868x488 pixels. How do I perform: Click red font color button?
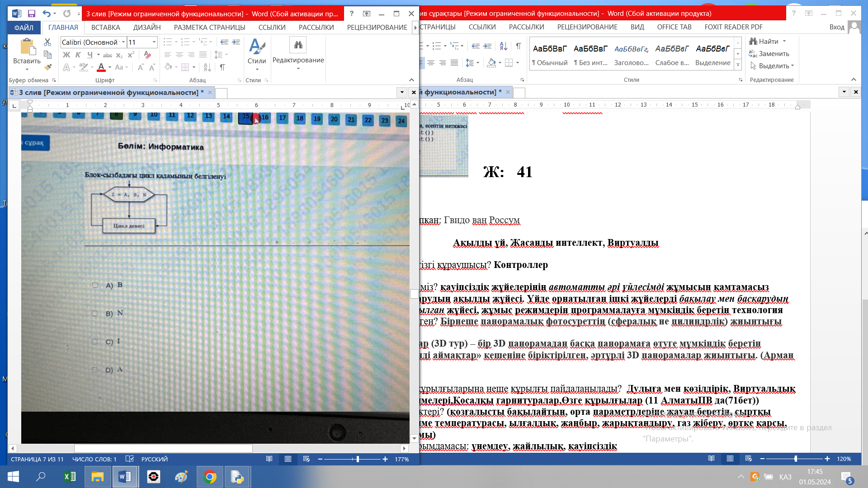pyautogui.click(x=101, y=67)
